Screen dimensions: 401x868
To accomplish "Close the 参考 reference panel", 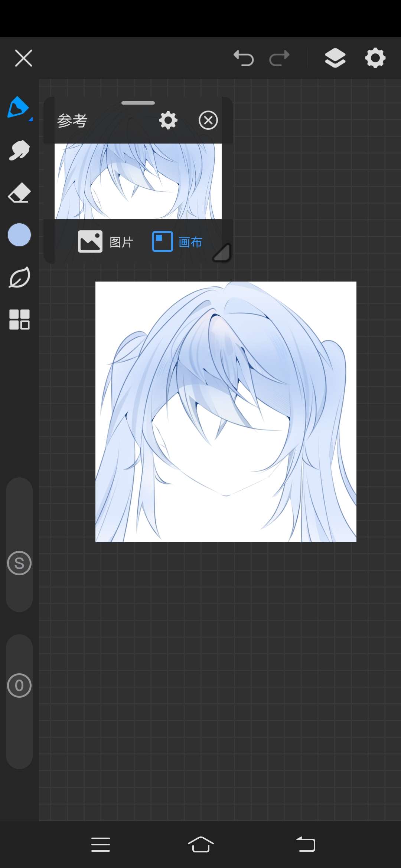I will coord(208,121).
